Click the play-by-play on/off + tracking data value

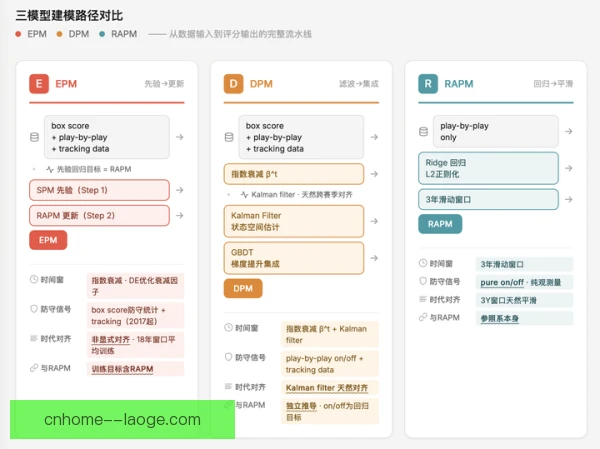click(330, 364)
